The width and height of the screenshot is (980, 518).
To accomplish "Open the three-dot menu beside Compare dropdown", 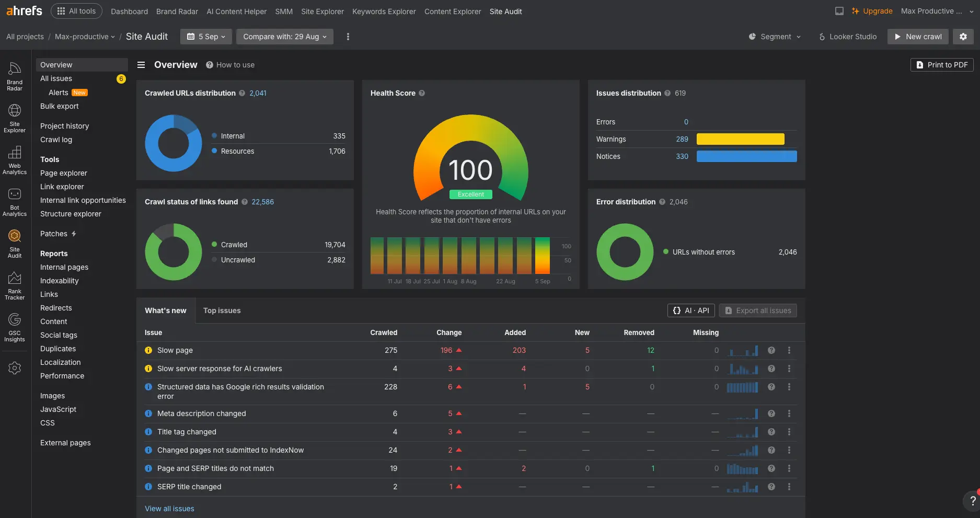I will pyautogui.click(x=348, y=37).
